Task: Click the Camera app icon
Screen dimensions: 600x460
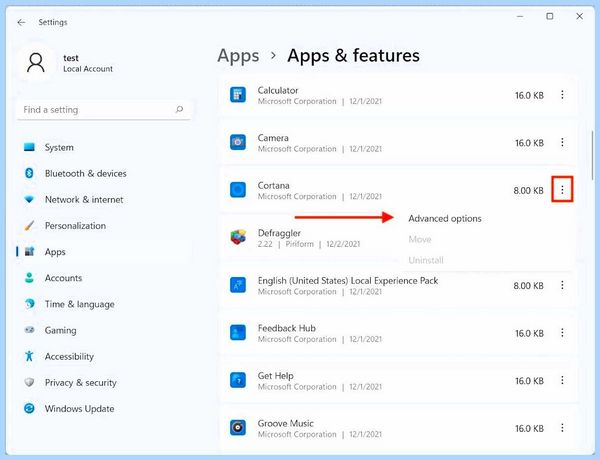Action: coord(238,142)
